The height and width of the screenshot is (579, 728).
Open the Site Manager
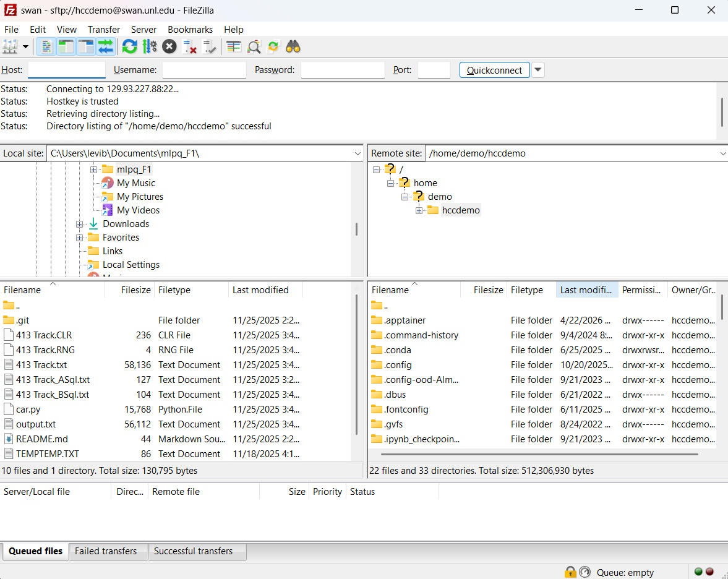point(11,46)
